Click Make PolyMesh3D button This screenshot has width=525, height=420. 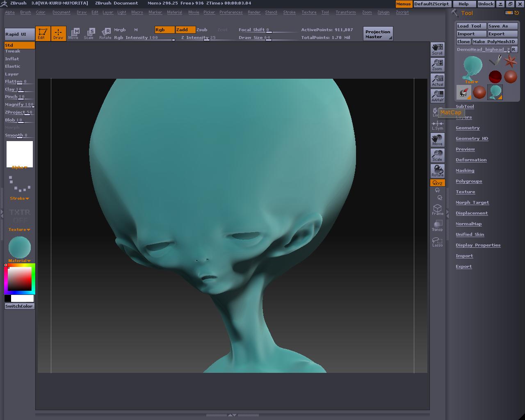click(x=495, y=41)
